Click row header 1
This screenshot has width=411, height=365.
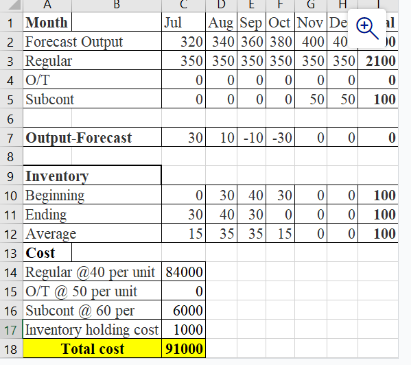11,23
